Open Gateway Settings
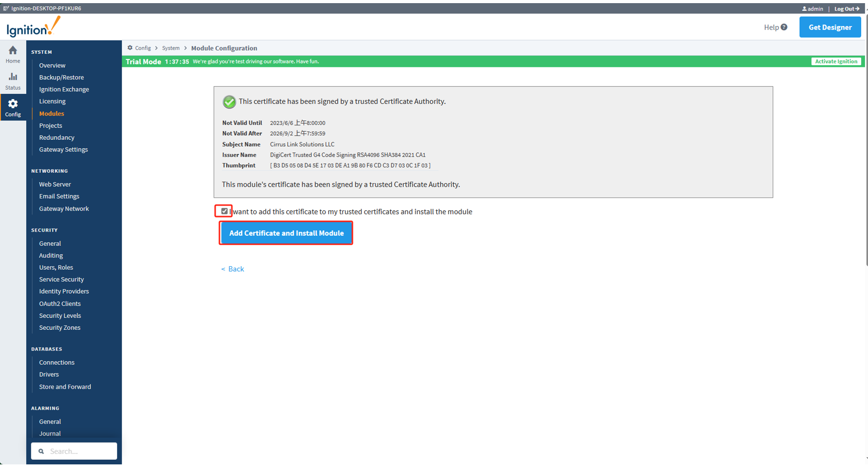Image resolution: width=868 pixels, height=467 pixels. (x=63, y=149)
